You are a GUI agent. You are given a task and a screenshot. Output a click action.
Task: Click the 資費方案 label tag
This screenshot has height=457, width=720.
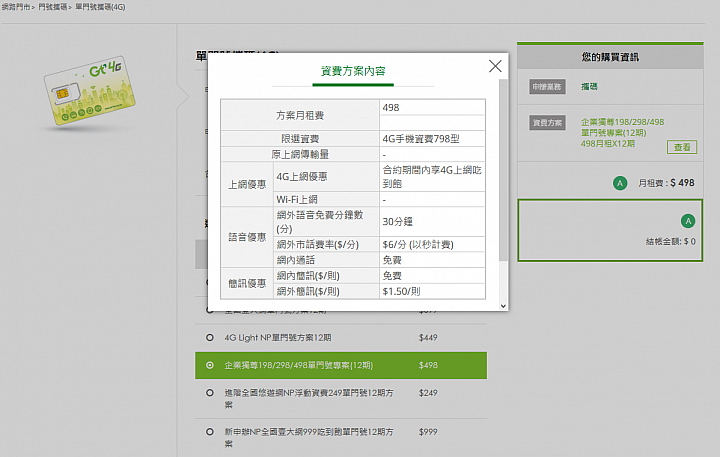(547, 123)
